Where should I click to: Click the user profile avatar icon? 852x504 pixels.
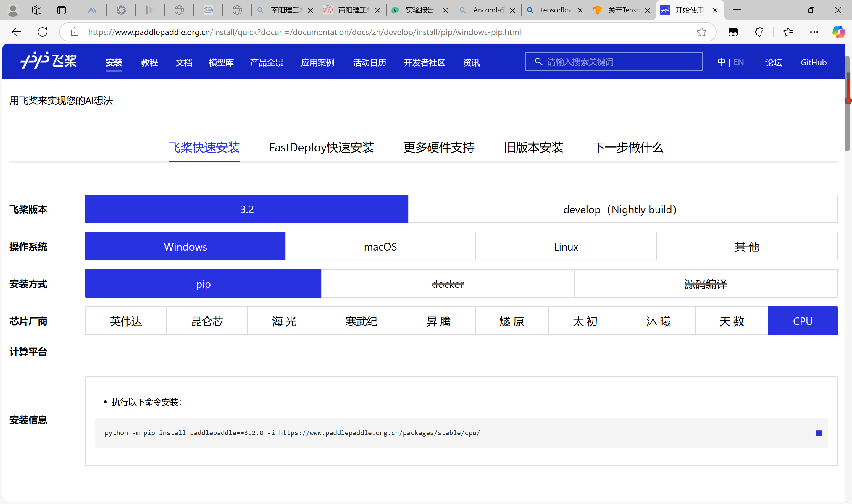coord(13,10)
